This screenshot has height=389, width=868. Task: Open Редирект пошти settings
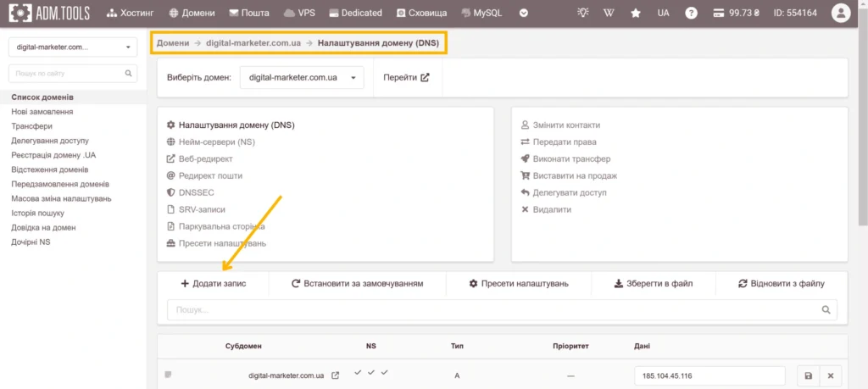pyautogui.click(x=204, y=175)
